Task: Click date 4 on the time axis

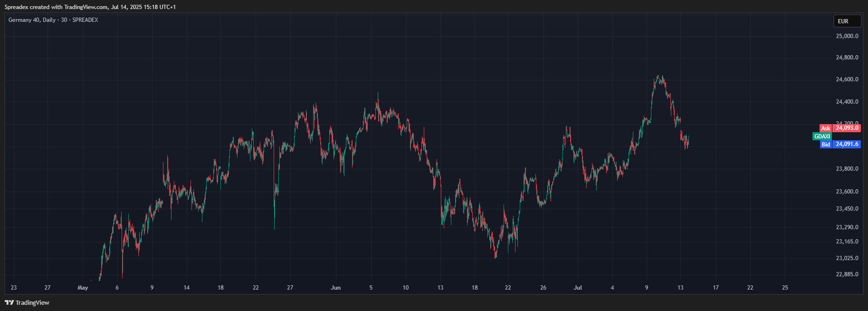Action: click(x=612, y=288)
